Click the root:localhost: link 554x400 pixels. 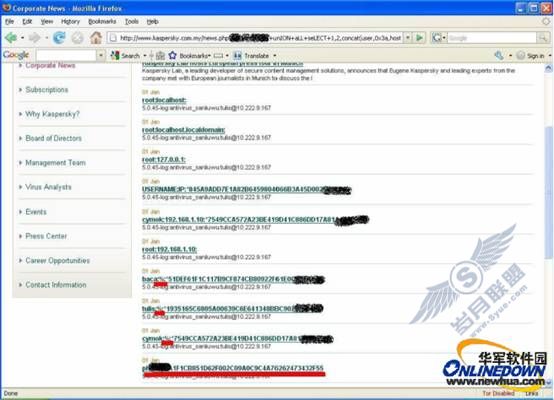pyautogui.click(x=164, y=100)
